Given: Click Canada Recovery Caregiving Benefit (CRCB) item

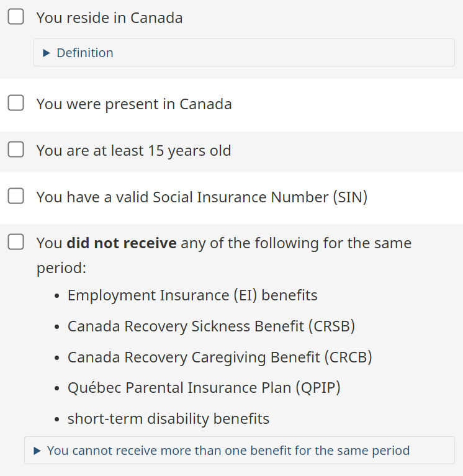Looking at the screenshot, I should pyautogui.click(x=220, y=357).
